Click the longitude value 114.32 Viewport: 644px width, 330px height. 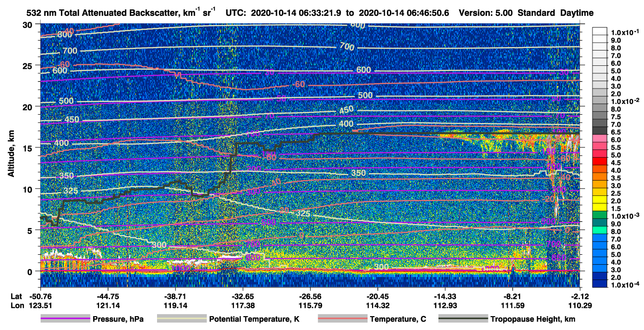tap(377, 306)
